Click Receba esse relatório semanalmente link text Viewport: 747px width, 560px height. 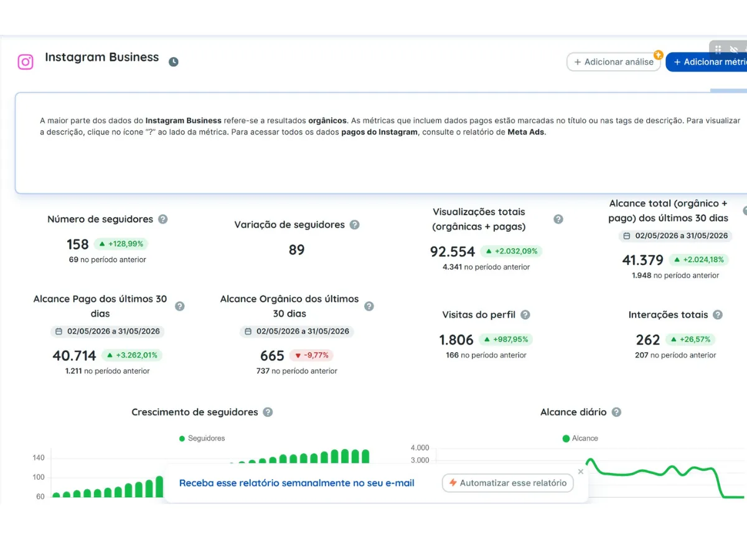tap(297, 483)
